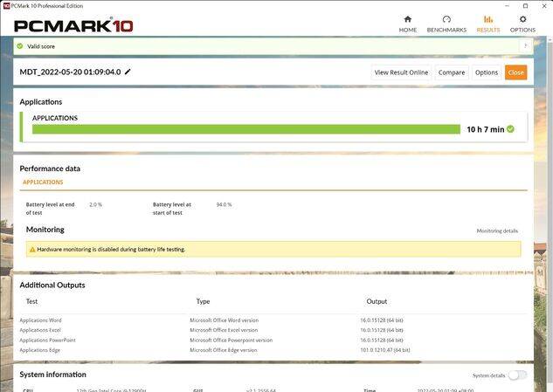Click the Type column header
The image size is (553, 392).
204,301
